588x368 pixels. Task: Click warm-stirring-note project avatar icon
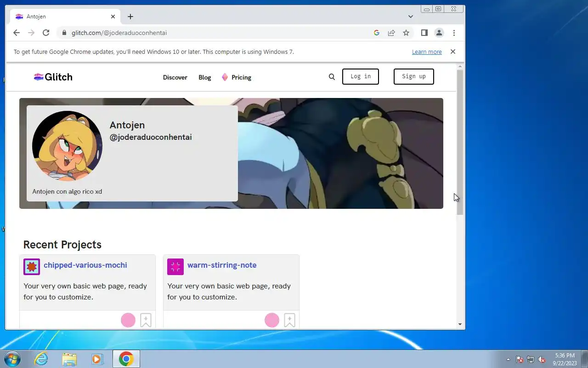pos(175,267)
